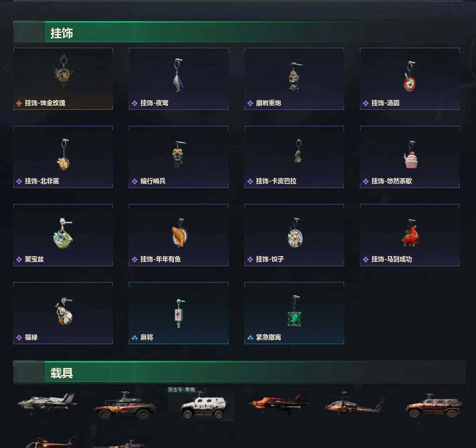Select the white jet fighter vehicle thumbnail
The width and height of the screenshot is (476, 448).
click(x=47, y=403)
